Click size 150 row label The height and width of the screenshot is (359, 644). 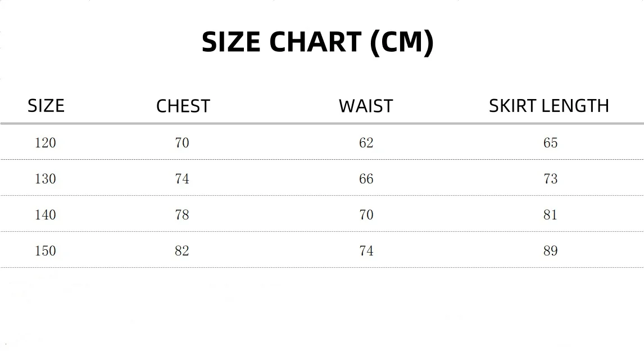click(45, 250)
